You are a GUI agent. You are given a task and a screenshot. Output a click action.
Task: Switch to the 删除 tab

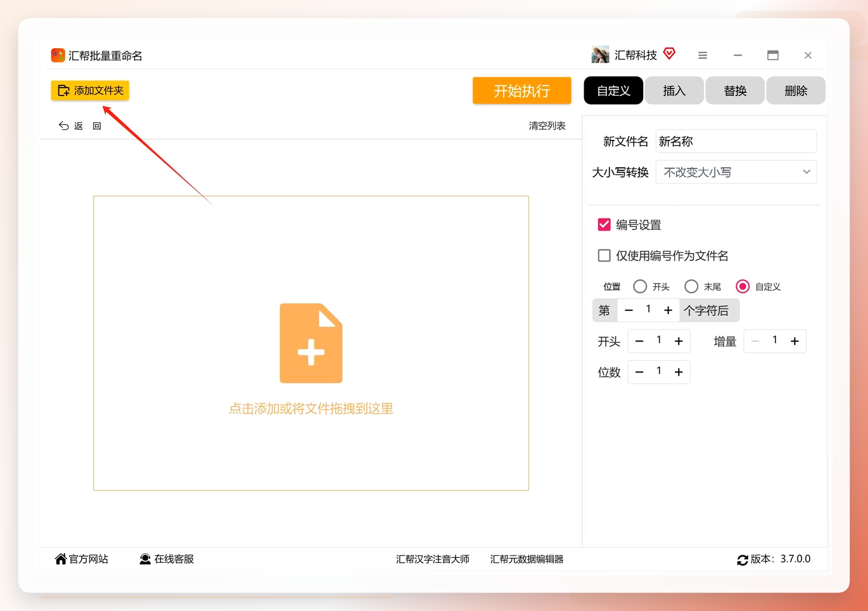[x=796, y=91]
